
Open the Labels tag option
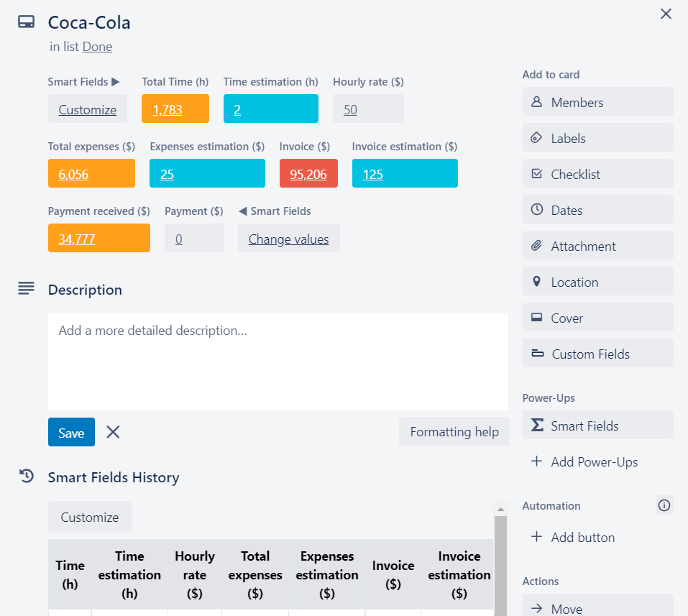tap(597, 138)
